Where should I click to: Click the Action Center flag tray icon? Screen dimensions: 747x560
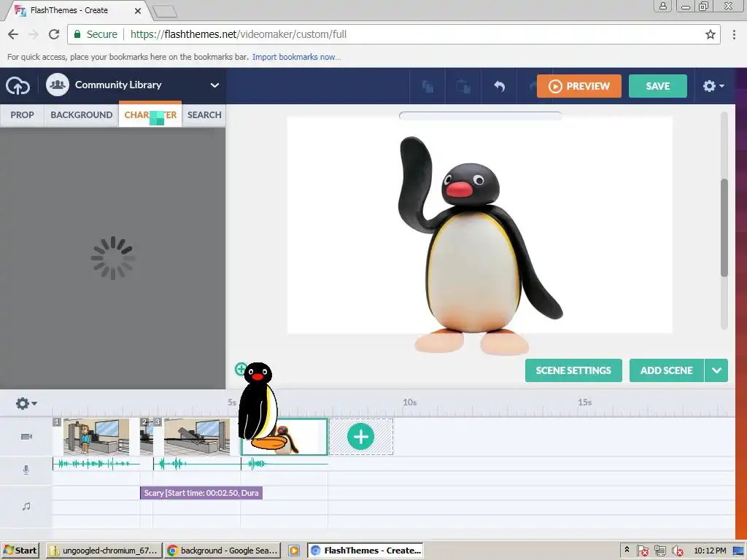642,551
